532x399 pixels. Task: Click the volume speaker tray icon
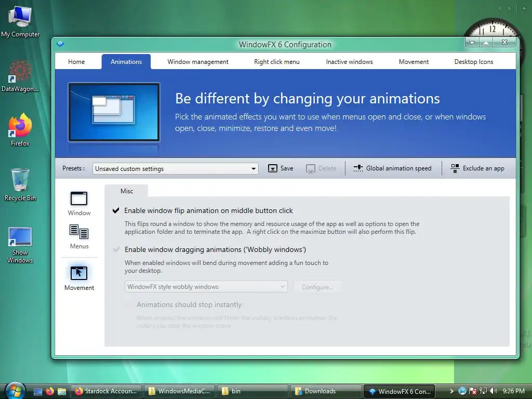pos(494,391)
